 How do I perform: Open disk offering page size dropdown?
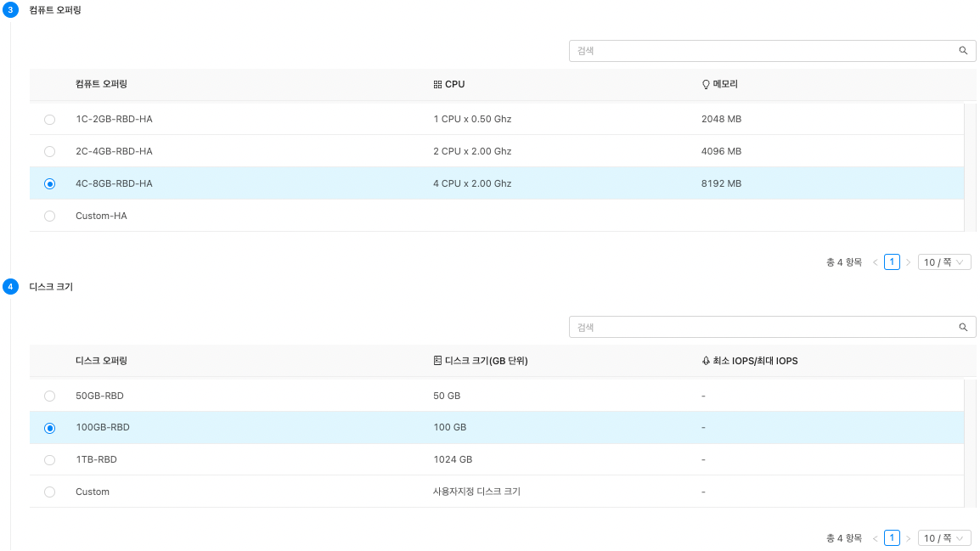pos(944,538)
